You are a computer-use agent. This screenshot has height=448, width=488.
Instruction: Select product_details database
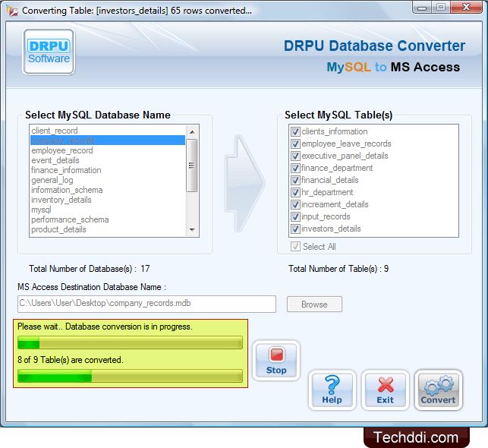point(108,229)
